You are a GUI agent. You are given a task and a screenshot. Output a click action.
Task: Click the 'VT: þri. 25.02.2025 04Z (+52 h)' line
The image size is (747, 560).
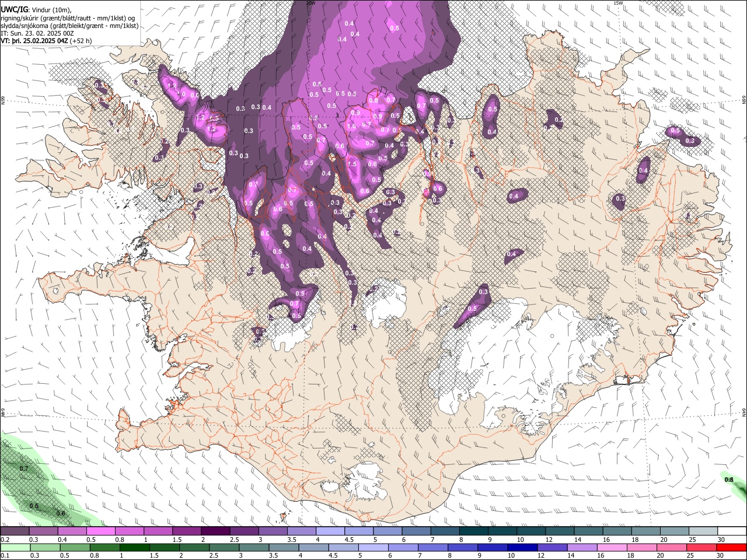(x=46, y=41)
